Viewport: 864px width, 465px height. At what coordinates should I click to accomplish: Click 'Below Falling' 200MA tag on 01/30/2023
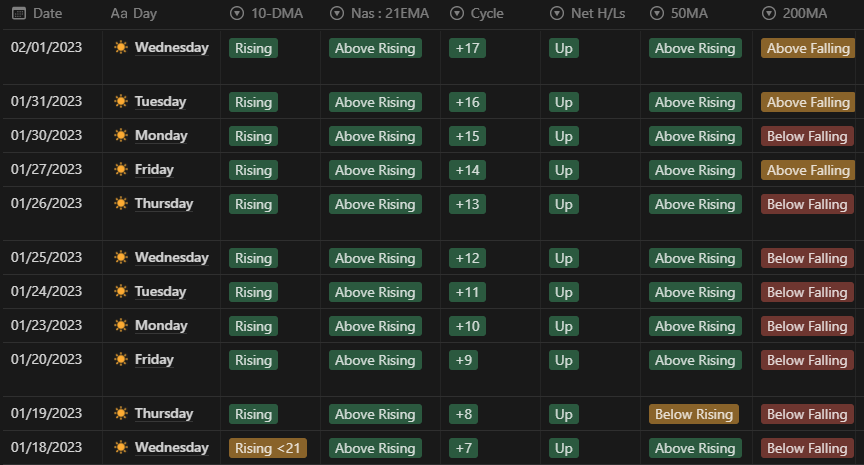tap(807, 137)
